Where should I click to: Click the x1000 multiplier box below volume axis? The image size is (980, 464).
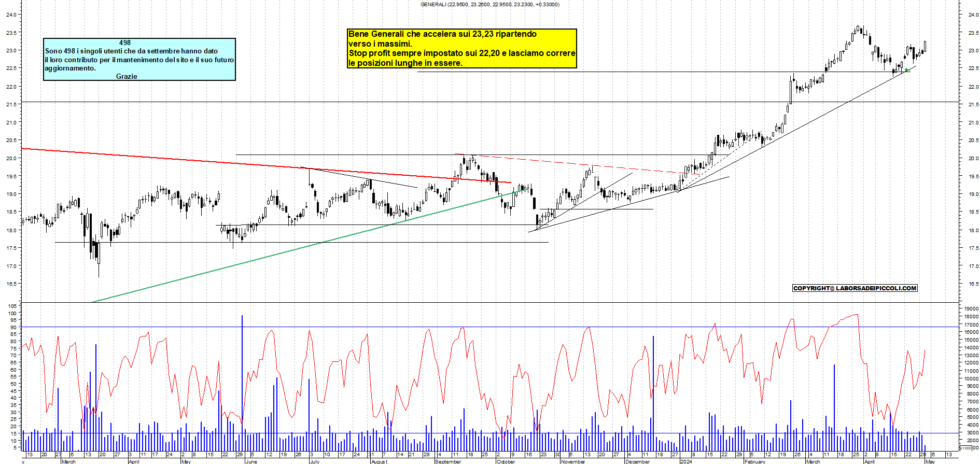click(x=965, y=448)
